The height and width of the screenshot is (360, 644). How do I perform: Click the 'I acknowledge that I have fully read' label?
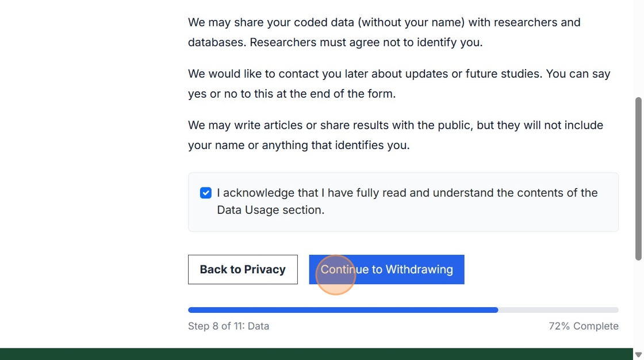pyautogui.click(x=407, y=193)
